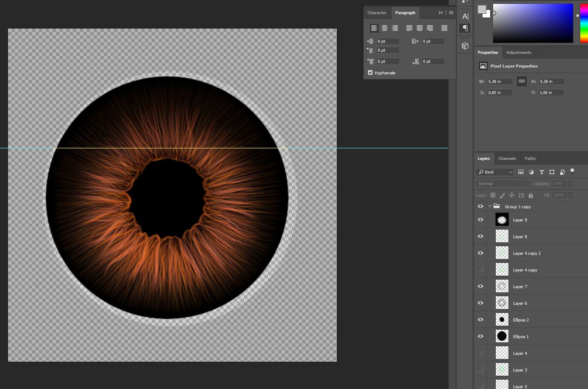Open the Kind filter dropdown

(x=495, y=172)
